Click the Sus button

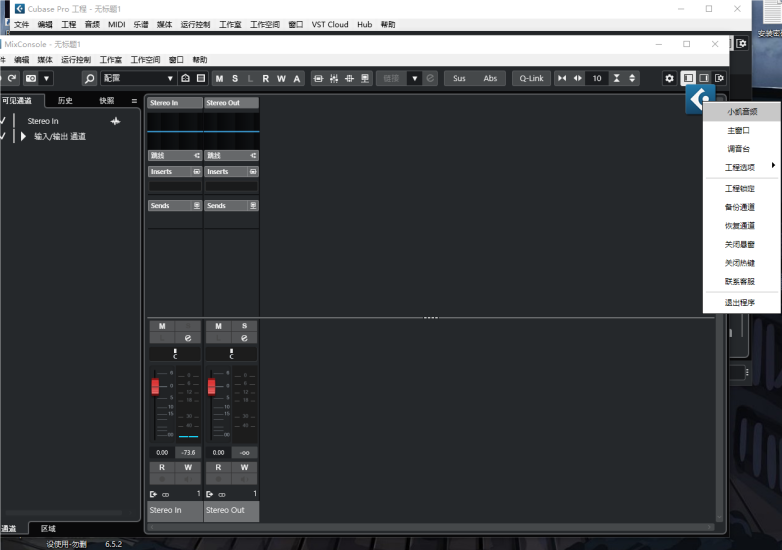[459, 78]
